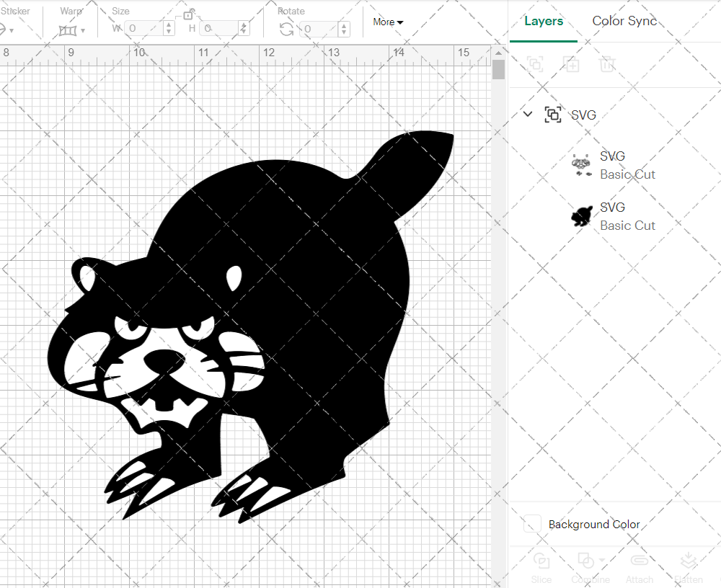This screenshot has width=721, height=588.
Task: Click the Flatten icon
Action: click(x=689, y=566)
